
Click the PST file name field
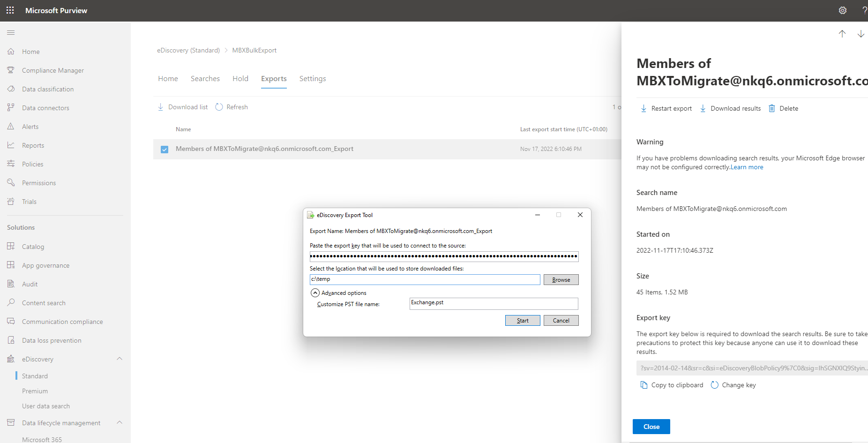(494, 303)
